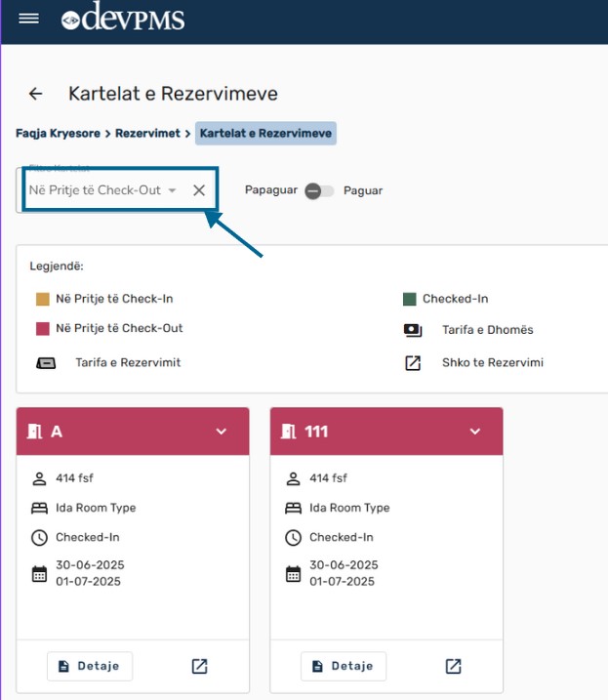Click the Shko te Rezervimi legend icon
The height and width of the screenshot is (700, 608).
pos(413,363)
